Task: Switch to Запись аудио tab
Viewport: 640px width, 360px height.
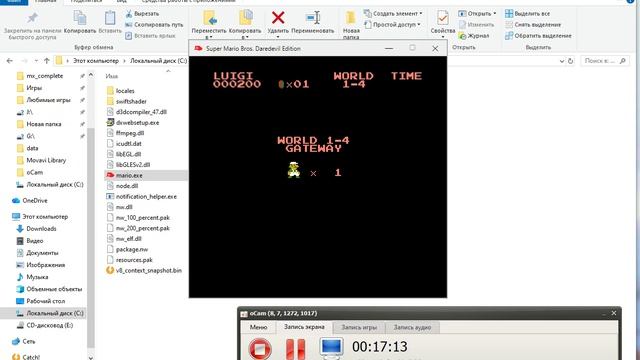Action: (x=412, y=327)
